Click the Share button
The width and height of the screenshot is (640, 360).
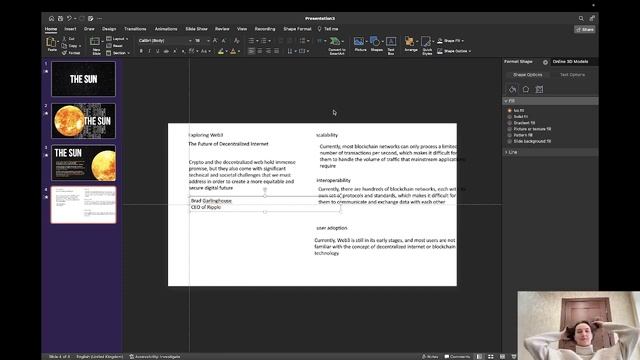pos(584,29)
